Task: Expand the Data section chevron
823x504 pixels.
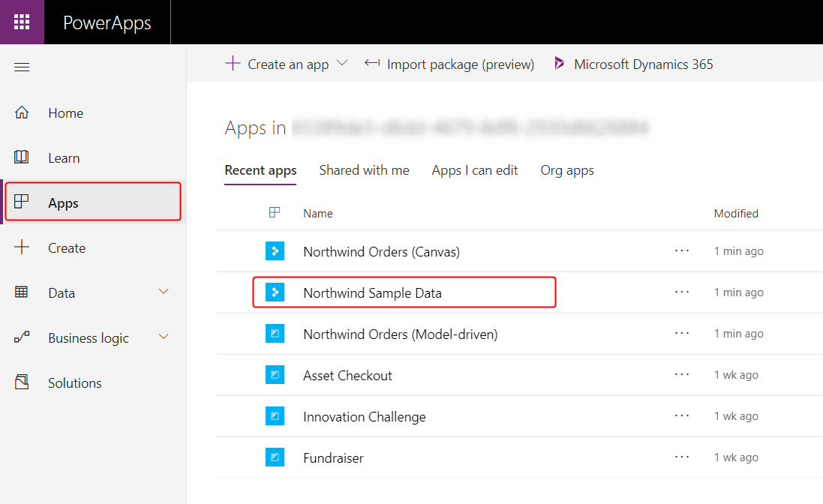Action: click(x=164, y=292)
